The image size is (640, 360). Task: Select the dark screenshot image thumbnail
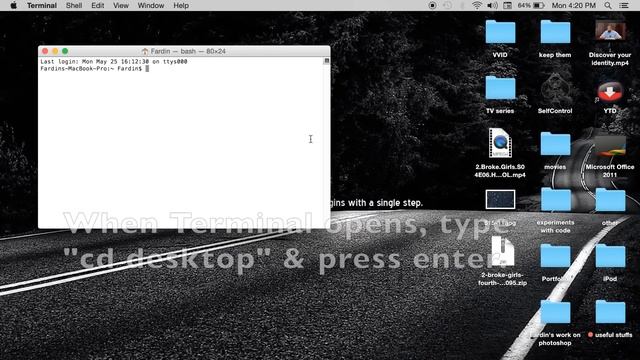pos(500,199)
